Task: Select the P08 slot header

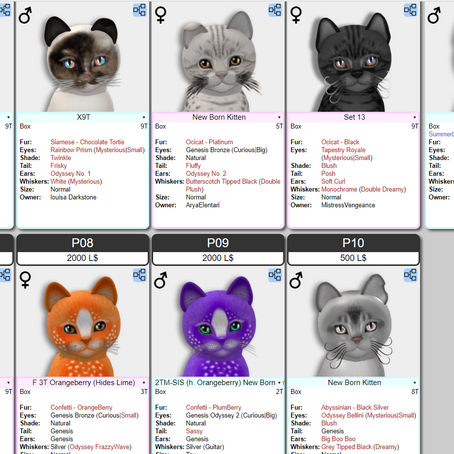Action: point(83,243)
